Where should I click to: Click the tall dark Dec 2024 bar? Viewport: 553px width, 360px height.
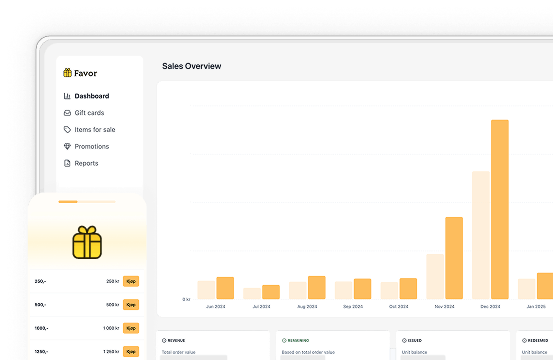(x=500, y=209)
